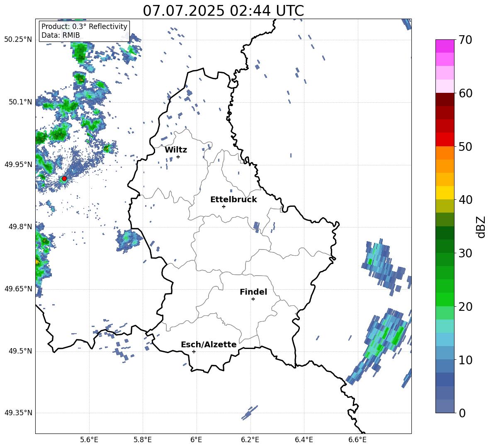The height and width of the screenshot is (448, 491).
Task: Click the Ettelbruck station cross marker
Action: (x=224, y=206)
